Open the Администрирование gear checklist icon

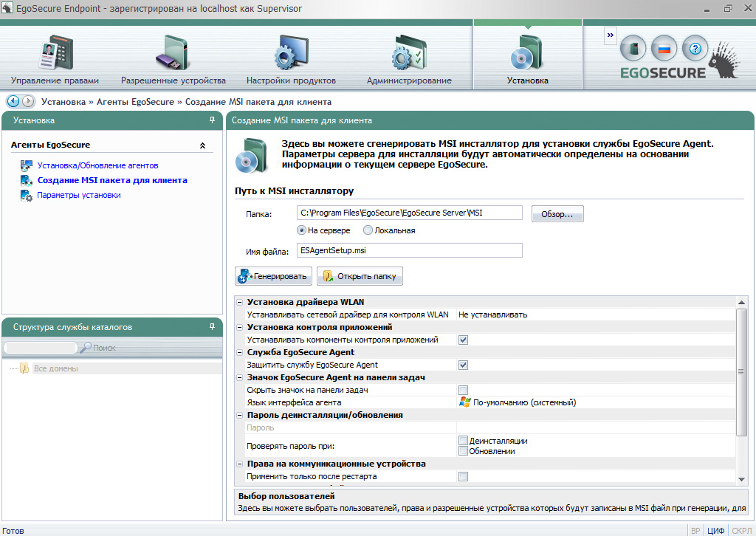(409, 52)
